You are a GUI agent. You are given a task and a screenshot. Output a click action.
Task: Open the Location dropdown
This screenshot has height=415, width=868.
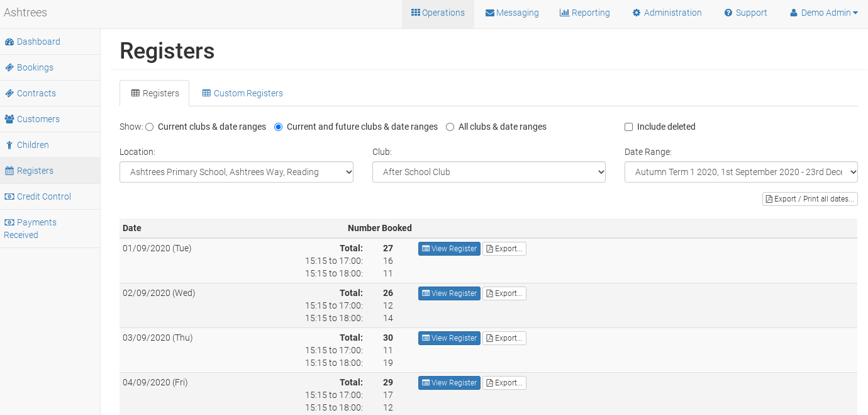[x=236, y=172]
